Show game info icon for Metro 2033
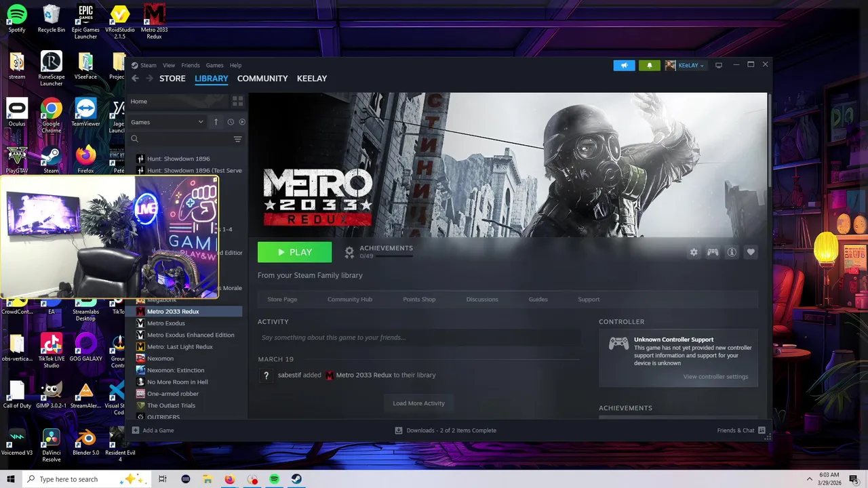The image size is (868, 488). tap(732, 252)
